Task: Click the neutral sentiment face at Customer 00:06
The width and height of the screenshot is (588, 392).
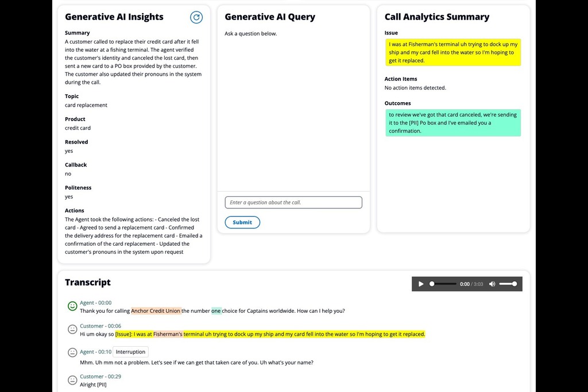Action: pyautogui.click(x=72, y=329)
